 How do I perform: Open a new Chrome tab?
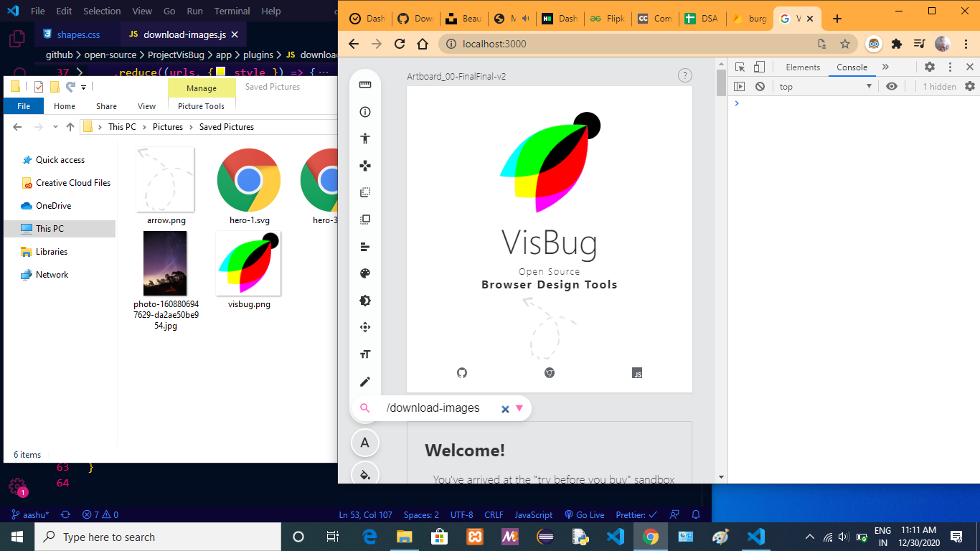pyautogui.click(x=837, y=19)
